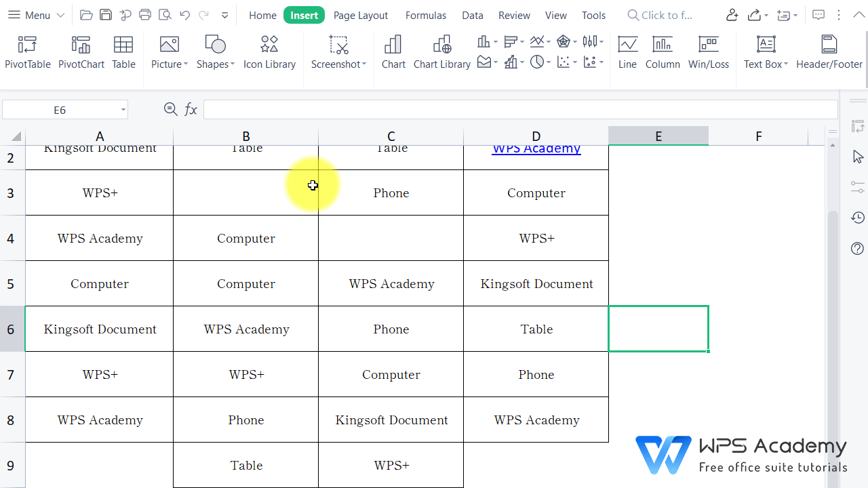Add a Win/Loss sparkline
Image resolution: width=868 pixels, height=488 pixels.
click(709, 53)
